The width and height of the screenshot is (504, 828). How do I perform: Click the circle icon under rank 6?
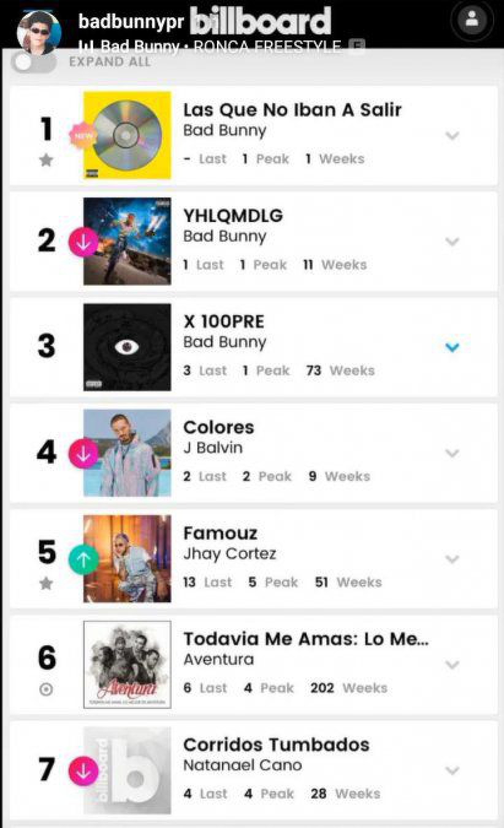click(x=46, y=689)
